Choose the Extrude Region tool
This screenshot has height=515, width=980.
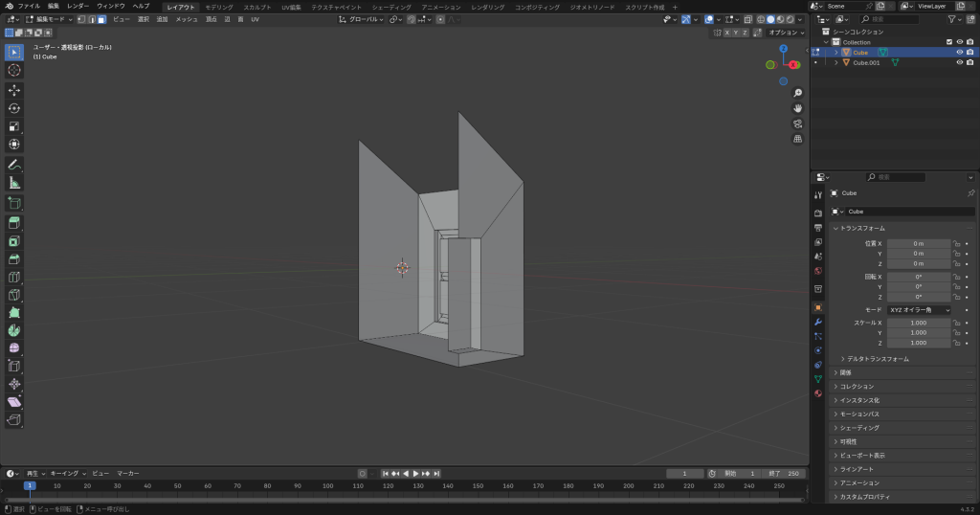(x=14, y=222)
